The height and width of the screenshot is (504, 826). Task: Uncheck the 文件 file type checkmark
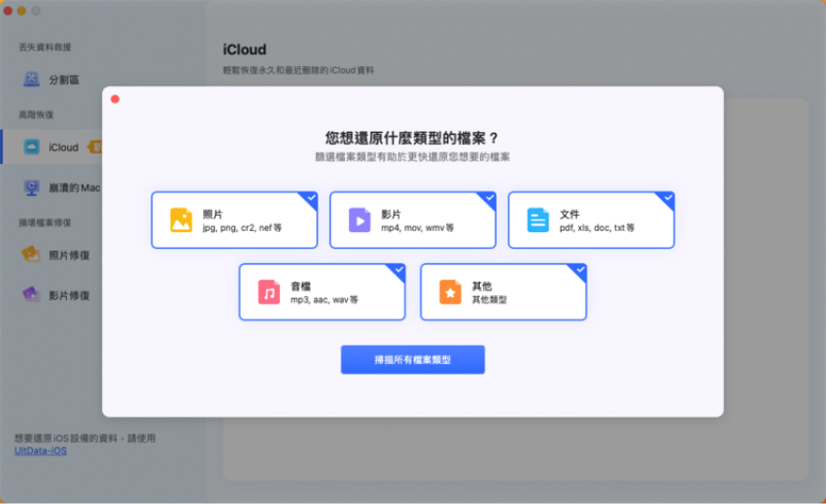(x=668, y=198)
